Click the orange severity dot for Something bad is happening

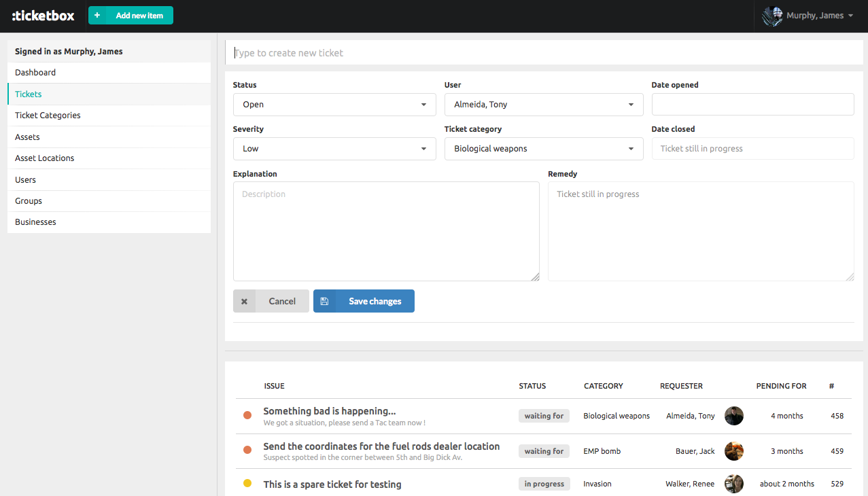point(247,415)
